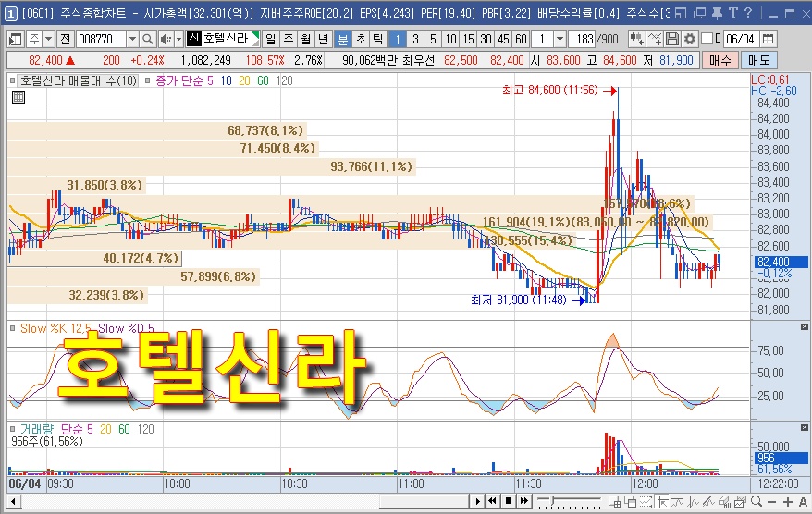This screenshot has height=514, width=812.
Task: Toggle the 호텔신라 매물대 legend checkbox
Action: point(12,80)
